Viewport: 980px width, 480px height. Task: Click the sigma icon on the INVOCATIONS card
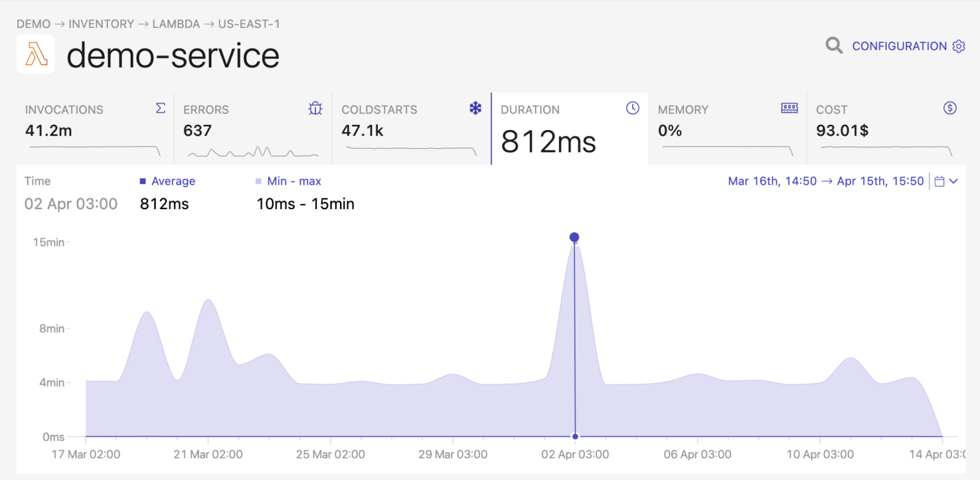(x=161, y=108)
